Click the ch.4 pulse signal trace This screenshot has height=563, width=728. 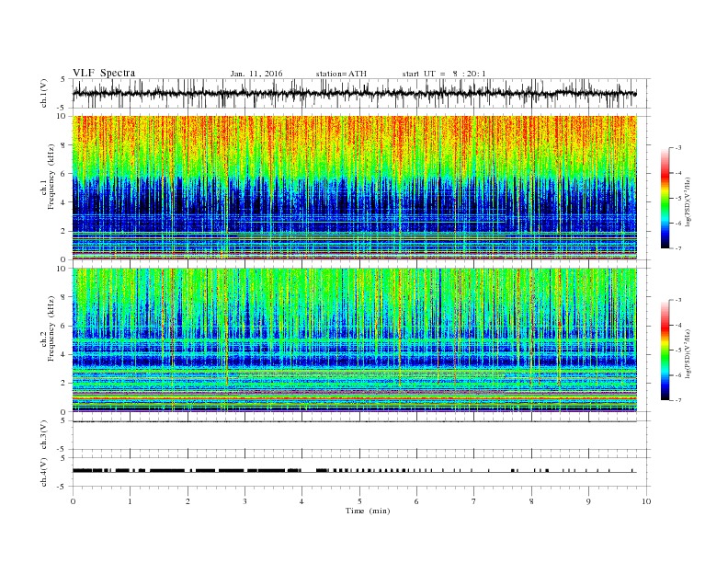[355, 471]
